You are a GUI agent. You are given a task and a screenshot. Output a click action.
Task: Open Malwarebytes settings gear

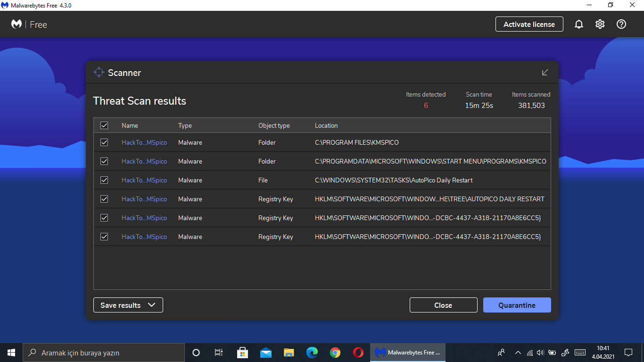pos(600,25)
